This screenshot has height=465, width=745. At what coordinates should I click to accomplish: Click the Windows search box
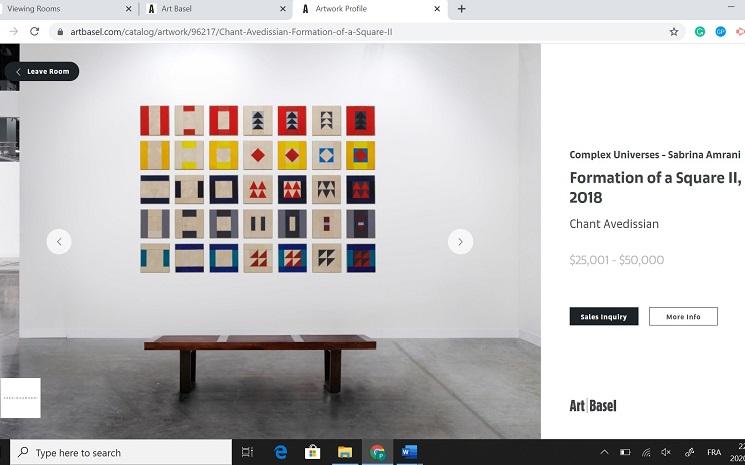(x=121, y=452)
